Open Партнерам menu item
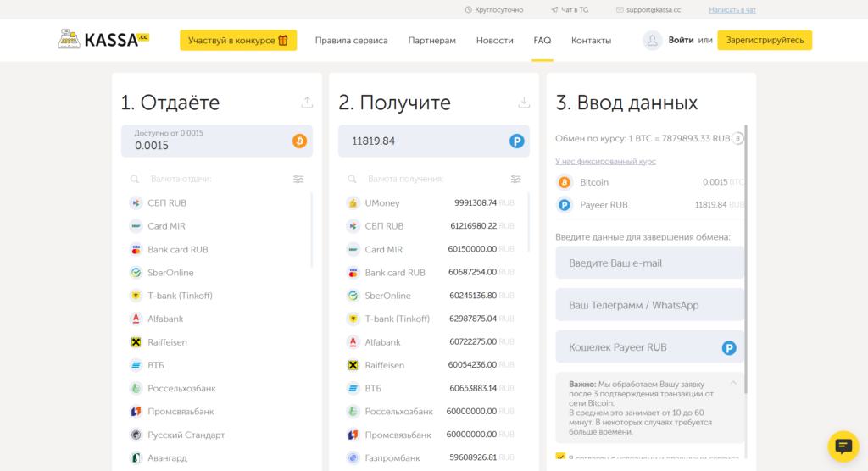The image size is (868, 471). pyautogui.click(x=431, y=41)
